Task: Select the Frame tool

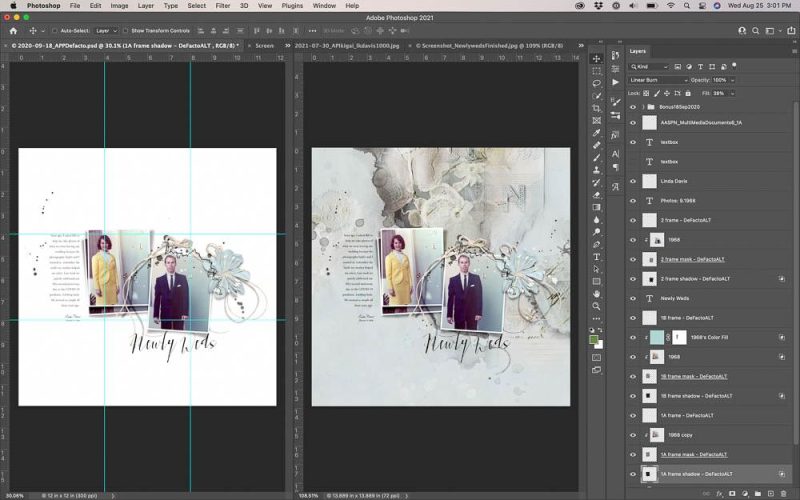Action: click(596, 120)
